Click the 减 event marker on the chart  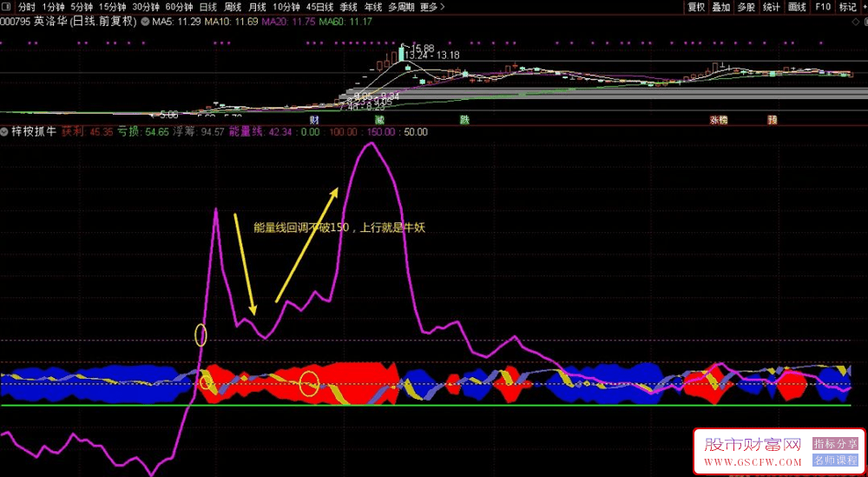tap(379, 120)
